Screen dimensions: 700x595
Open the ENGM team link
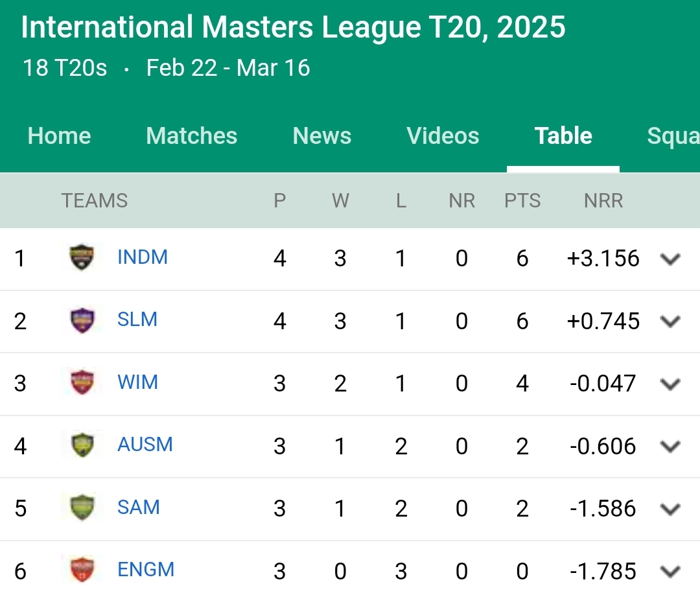(x=146, y=570)
